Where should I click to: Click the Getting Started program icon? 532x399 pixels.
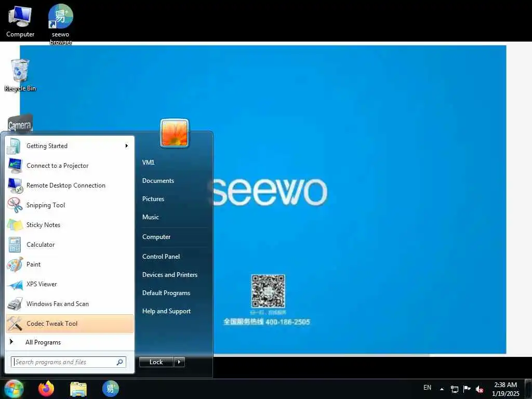[14, 146]
